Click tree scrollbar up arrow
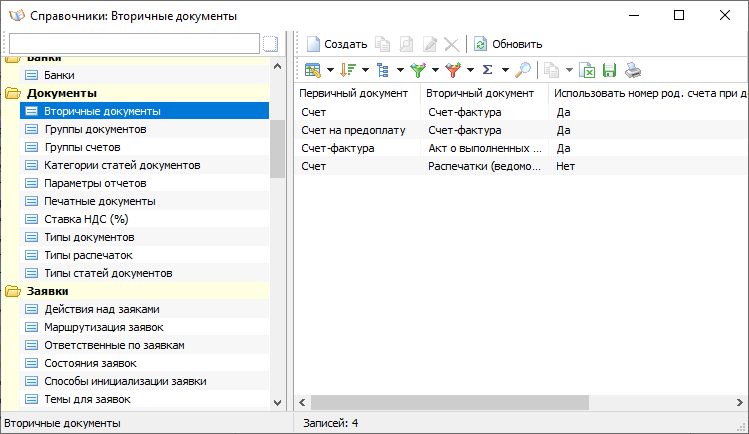749x434 pixels. (278, 66)
